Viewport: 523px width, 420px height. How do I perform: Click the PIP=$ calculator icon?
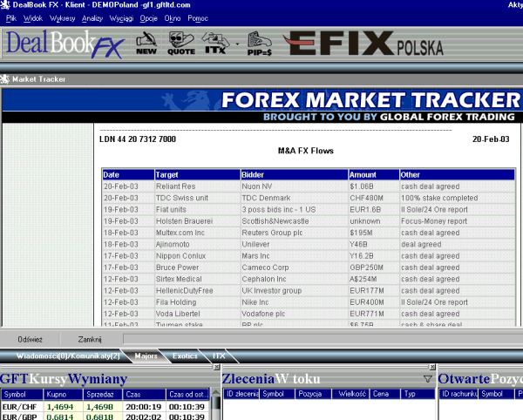point(260,44)
